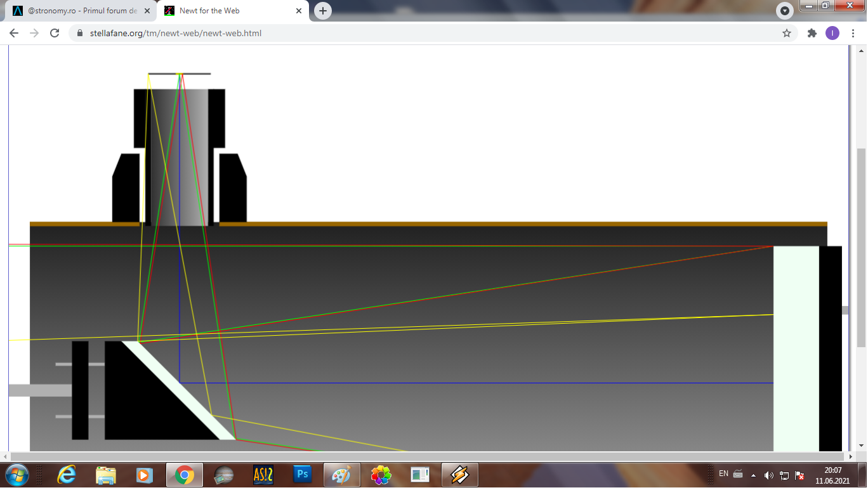Switch to the Paint taskbar window

(x=342, y=475)
